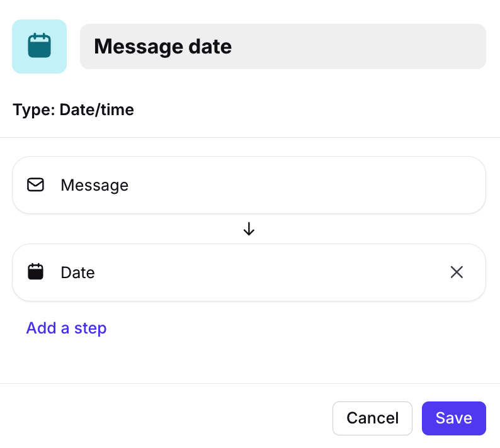Select the envelope icon in Message step
This screenshot has height=448, width=500.
(x=35, y=185)
